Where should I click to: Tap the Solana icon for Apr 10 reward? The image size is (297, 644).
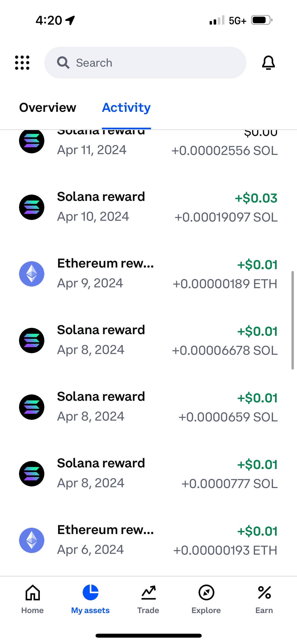coord(32,207)
